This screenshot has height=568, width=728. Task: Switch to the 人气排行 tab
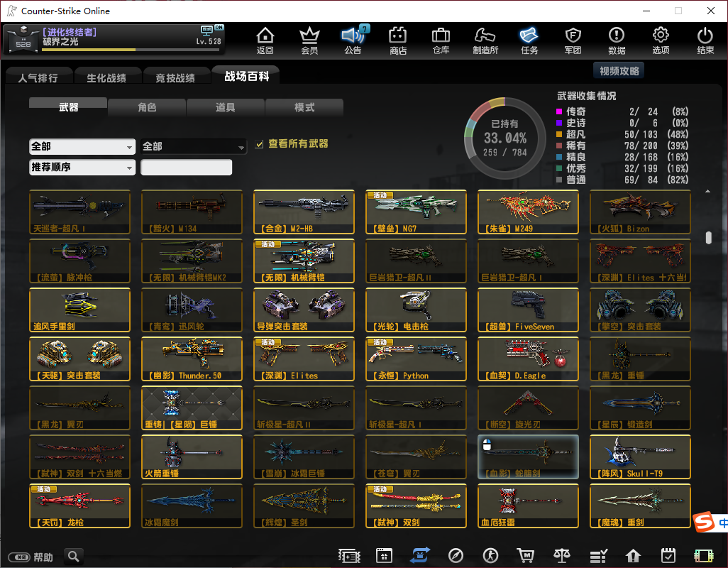click(38, 77)
